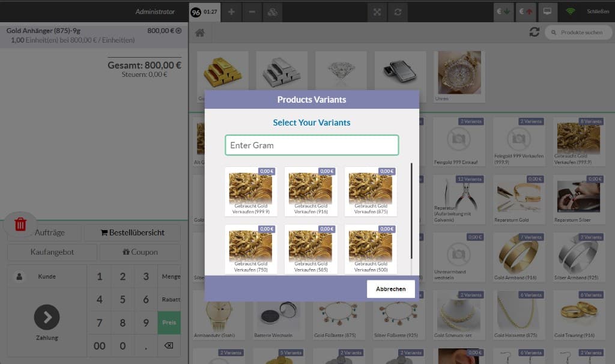Open order tab 96
Viewport: 615px width, 364px height.
pos(205,12)
